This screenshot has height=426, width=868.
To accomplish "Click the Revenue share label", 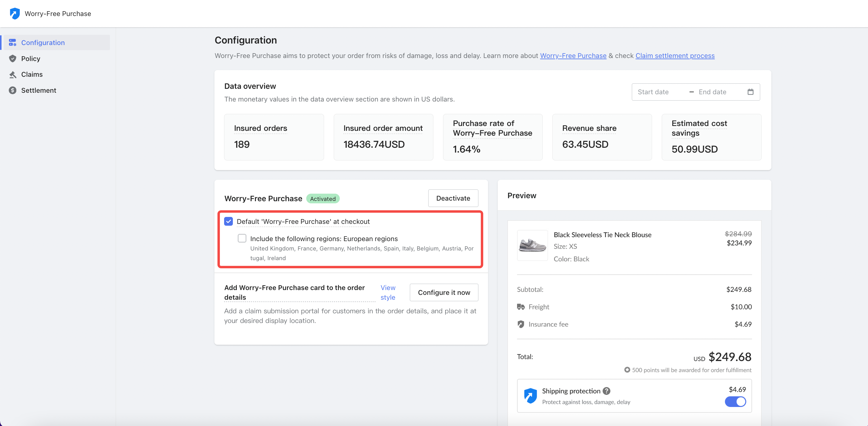I will pyautogui.click(x=589, y=128).
